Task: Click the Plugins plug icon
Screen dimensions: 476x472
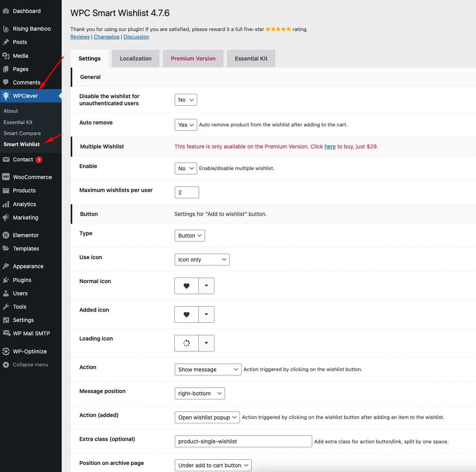Action: pos(6,280)
